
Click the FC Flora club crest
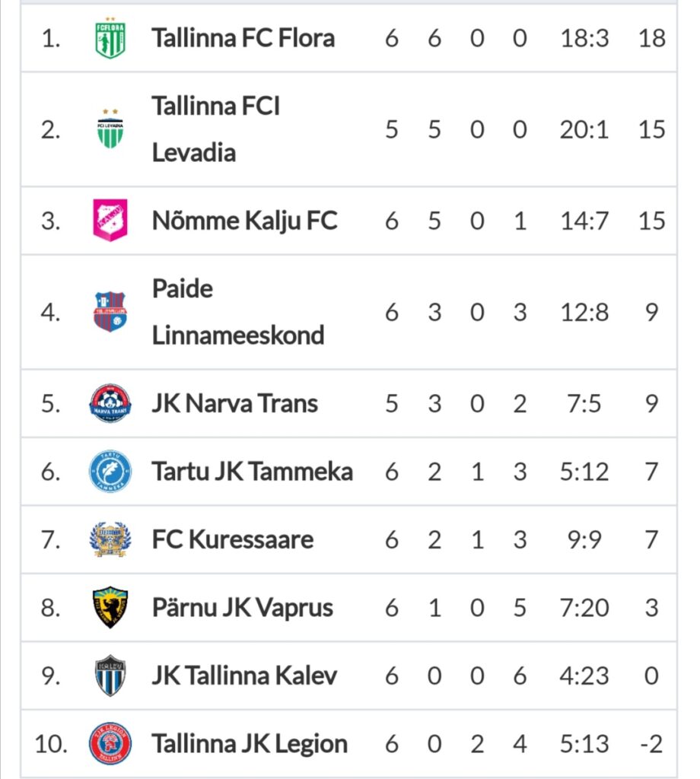[x=110, y=38]
